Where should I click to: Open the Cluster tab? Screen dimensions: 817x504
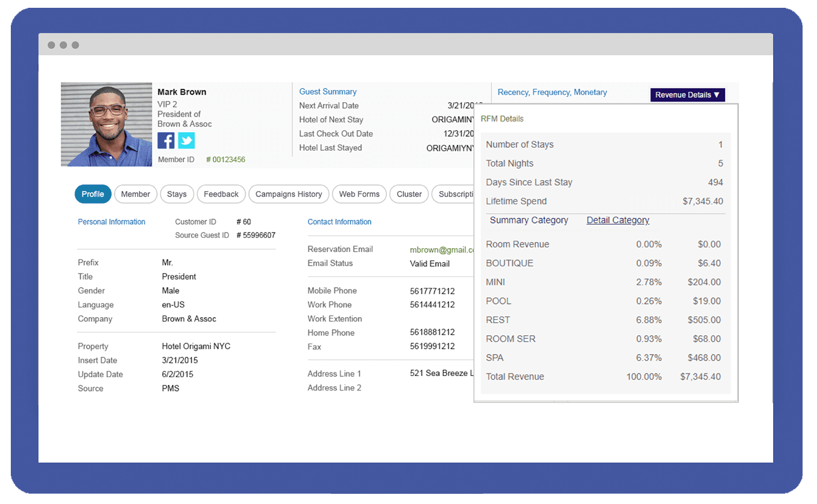pyautogui.click(x=409, y=194)
